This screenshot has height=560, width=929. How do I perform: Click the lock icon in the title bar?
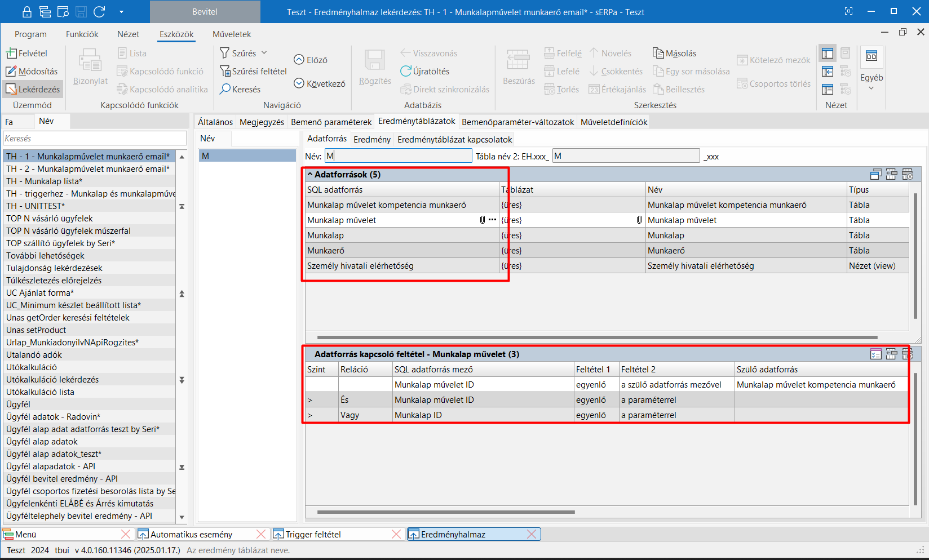pyautogui.click(x=26, y=12)
